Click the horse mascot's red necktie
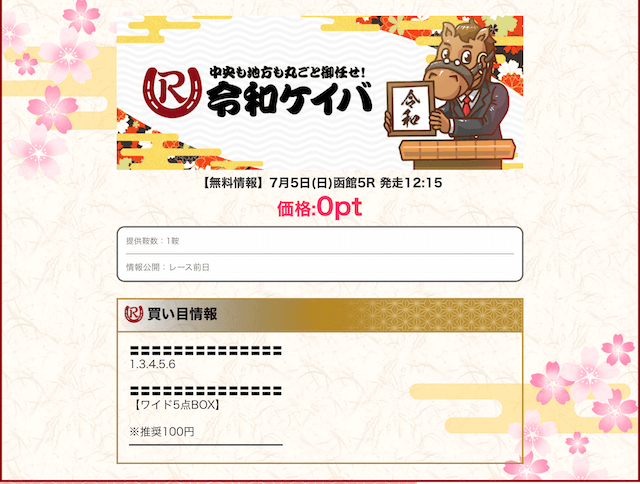Image resolution: width=640 pixels, height=484 pixels. click(466, 106)
